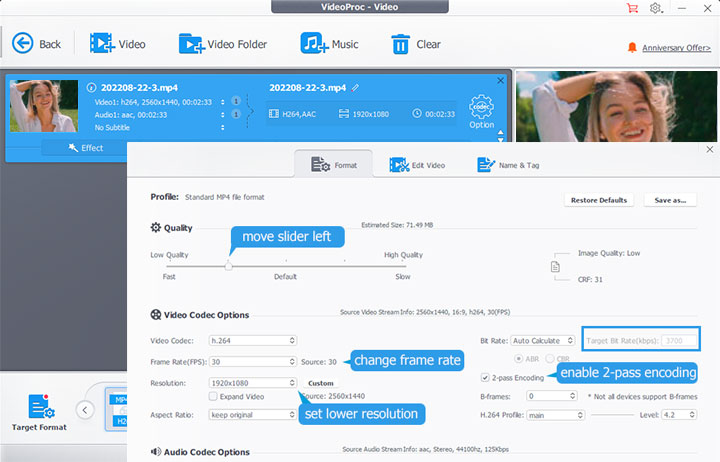The width and height of the screenshot is (720, 462).
Task: Open the Video Folder import icon
Action: [x=191, y=44]
